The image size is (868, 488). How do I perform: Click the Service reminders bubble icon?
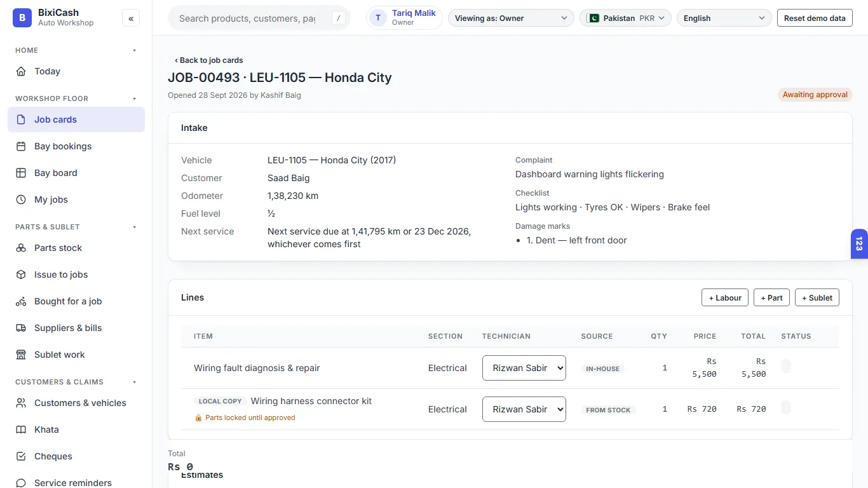coord(21,483)
